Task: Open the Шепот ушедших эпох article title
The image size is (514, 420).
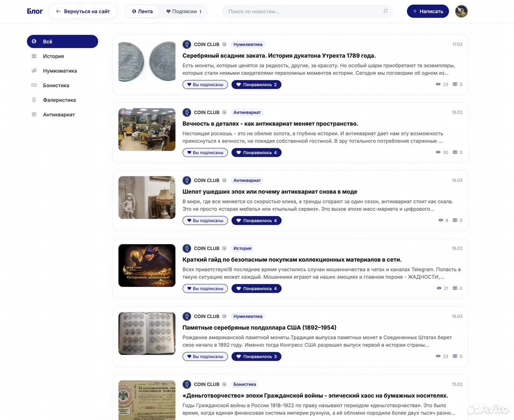Action: tap(270, 192)
